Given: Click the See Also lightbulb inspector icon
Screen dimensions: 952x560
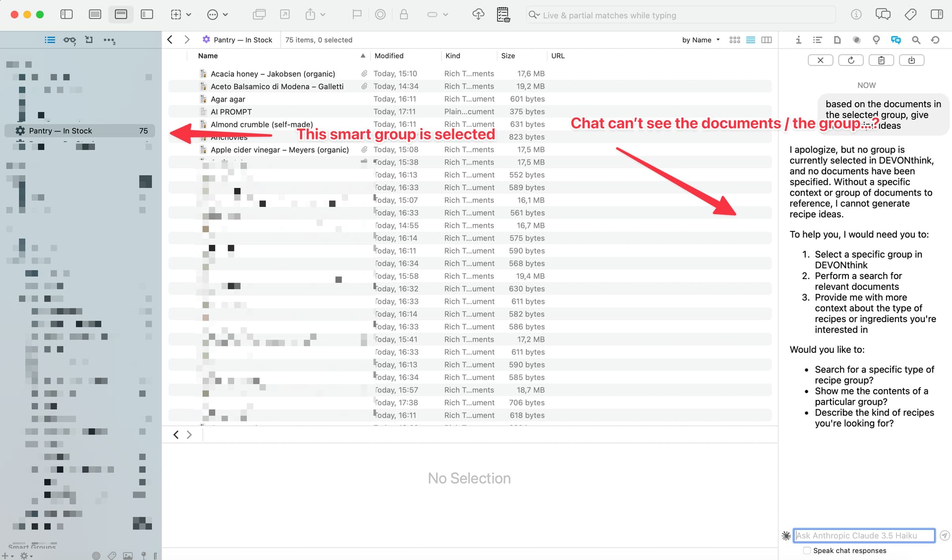Looking at the screenshot, I should 876,40.
